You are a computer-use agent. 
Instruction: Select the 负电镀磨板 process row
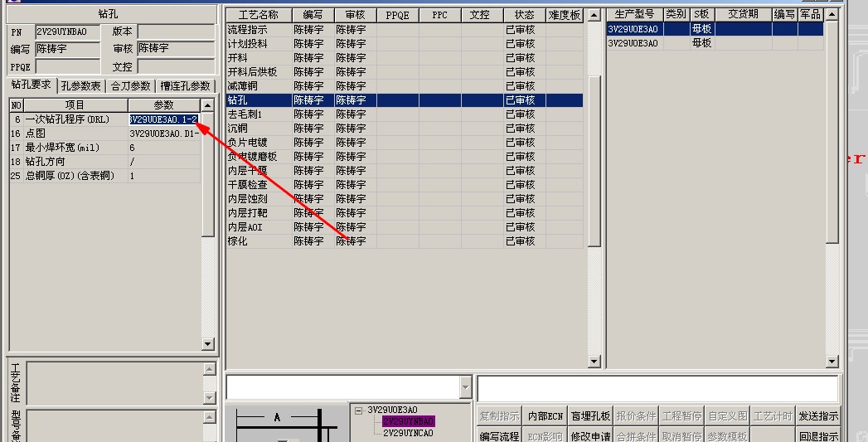405,157
